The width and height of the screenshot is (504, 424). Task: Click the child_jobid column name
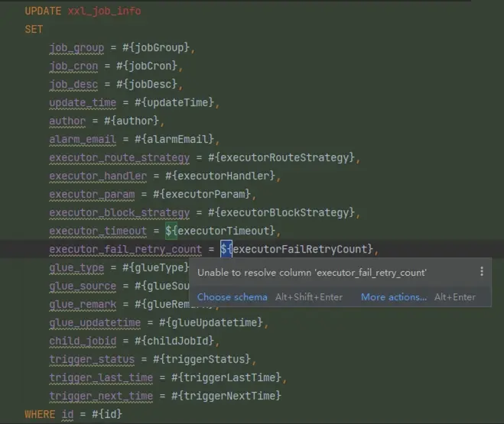pos(83,341)
